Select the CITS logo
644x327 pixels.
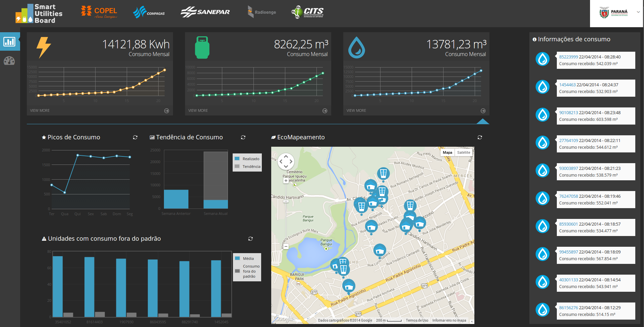coord(307,12)
